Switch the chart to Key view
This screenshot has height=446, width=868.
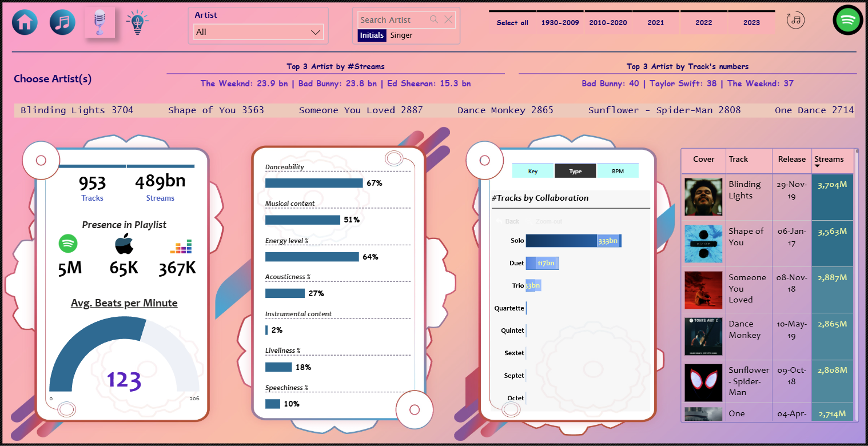coord(533,171)
